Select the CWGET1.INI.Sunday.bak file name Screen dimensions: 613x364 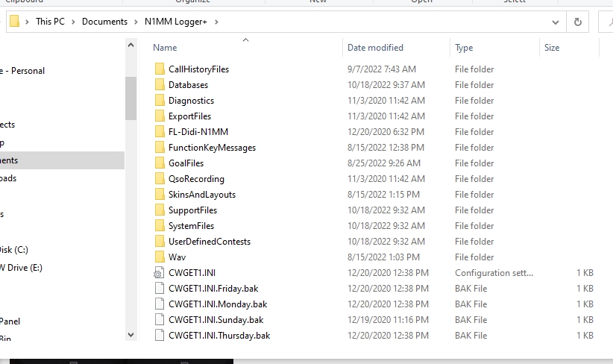216,320
